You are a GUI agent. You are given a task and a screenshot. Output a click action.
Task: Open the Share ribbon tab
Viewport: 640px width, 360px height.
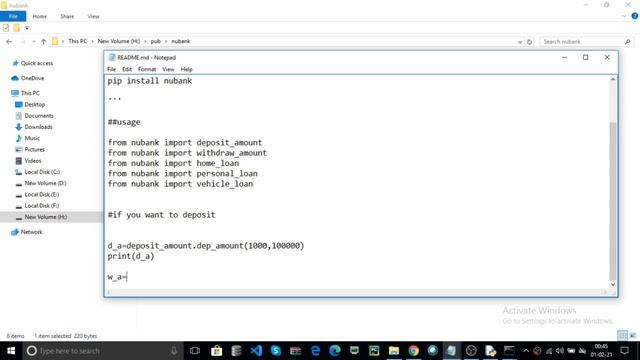(67, 16)
